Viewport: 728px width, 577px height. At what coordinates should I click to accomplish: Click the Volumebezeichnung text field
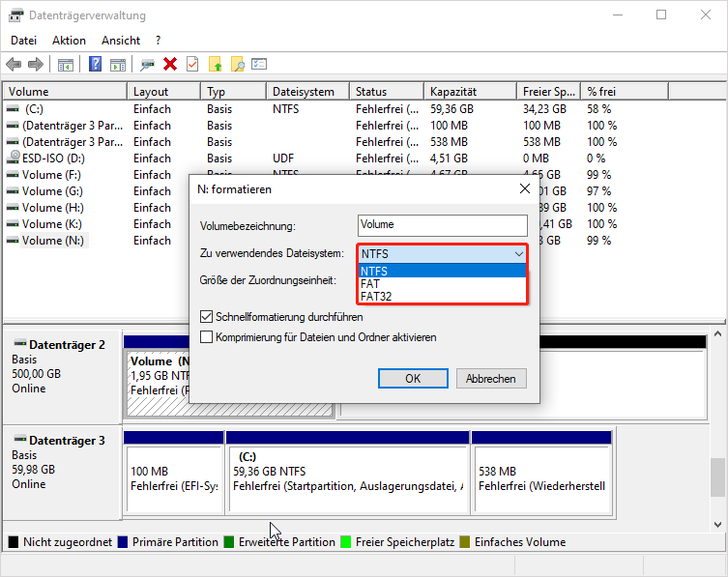[x=443, y=225]
